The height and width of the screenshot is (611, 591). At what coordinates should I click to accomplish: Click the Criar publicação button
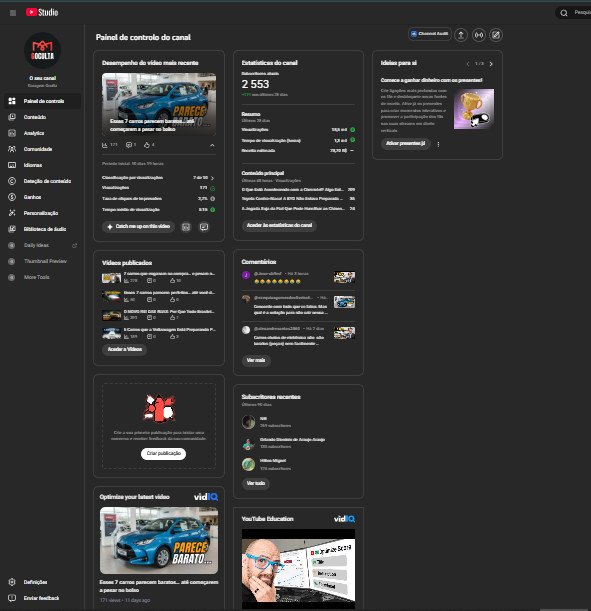pos(163,454)
